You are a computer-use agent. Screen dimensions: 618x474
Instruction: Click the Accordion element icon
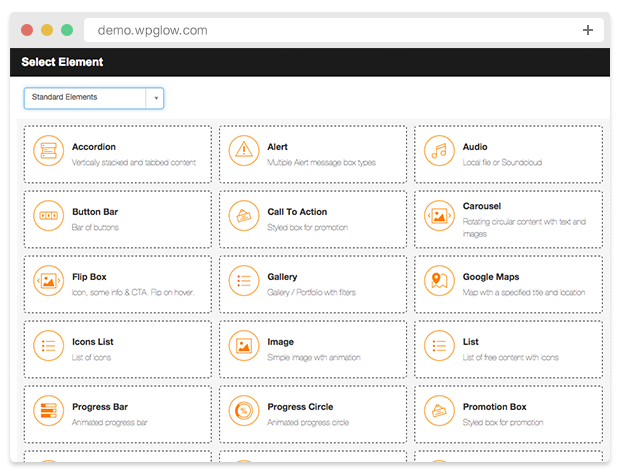46,152
